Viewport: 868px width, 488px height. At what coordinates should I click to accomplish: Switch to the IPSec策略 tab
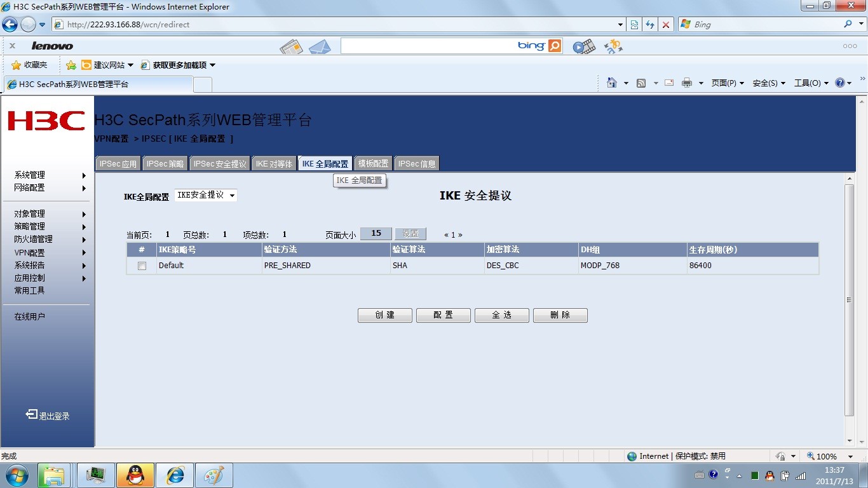(x=165, y=163)
